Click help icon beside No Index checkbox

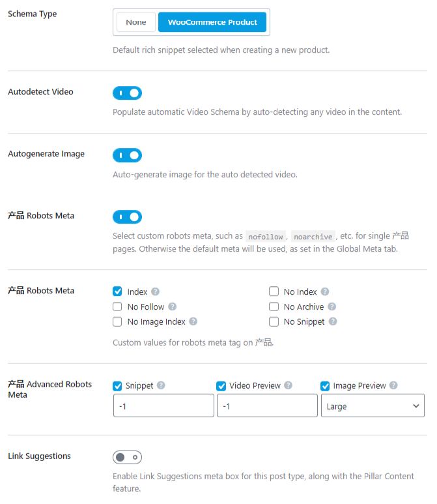pos(325,292)
